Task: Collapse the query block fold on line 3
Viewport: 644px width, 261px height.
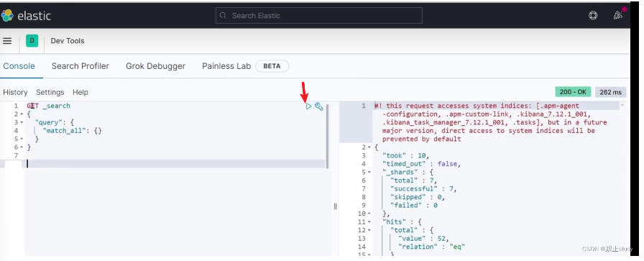Action: 22,122
